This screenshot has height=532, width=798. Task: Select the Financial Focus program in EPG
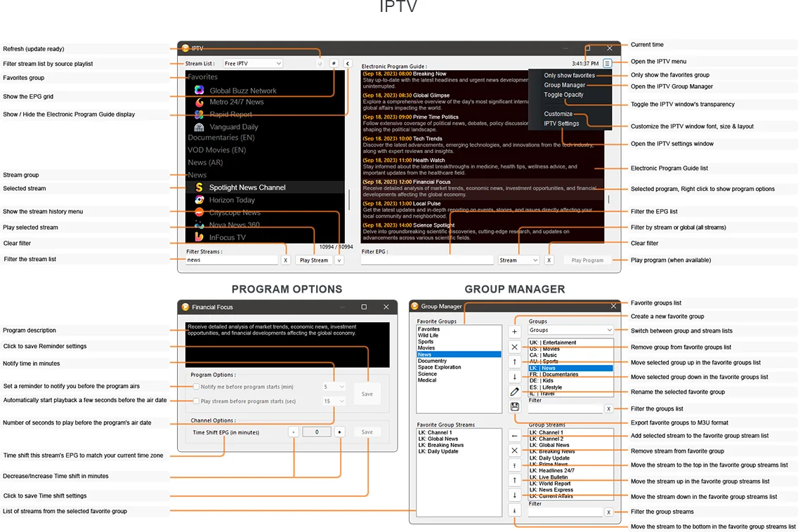pos(483,188)
